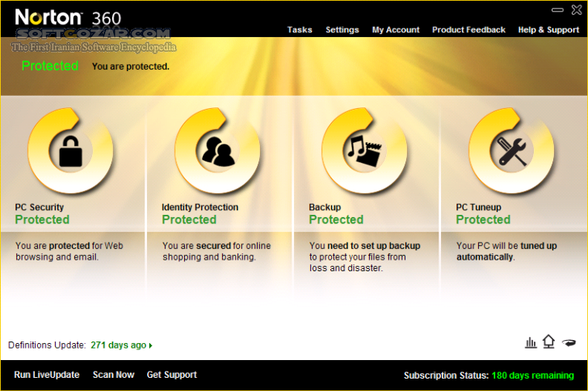This screenshot has width=588, height=391.
Task: Click the Identity Protection people icon
Action: click(x=217, y=151)
